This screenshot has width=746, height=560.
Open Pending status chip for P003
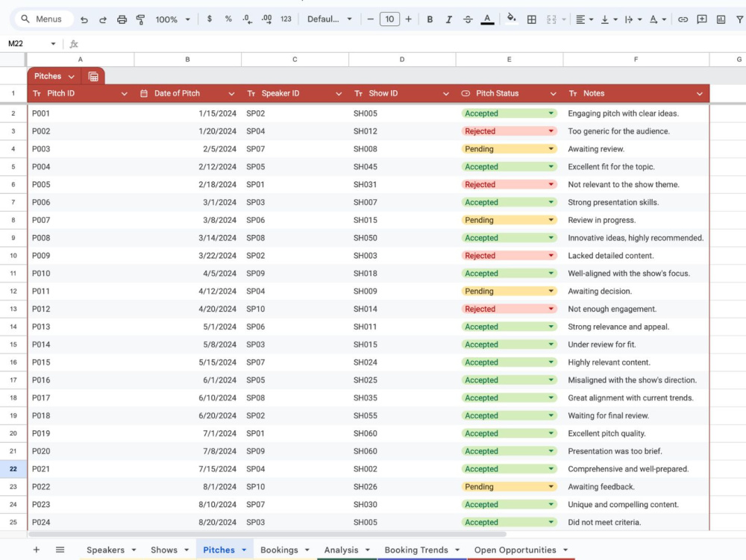508,149
